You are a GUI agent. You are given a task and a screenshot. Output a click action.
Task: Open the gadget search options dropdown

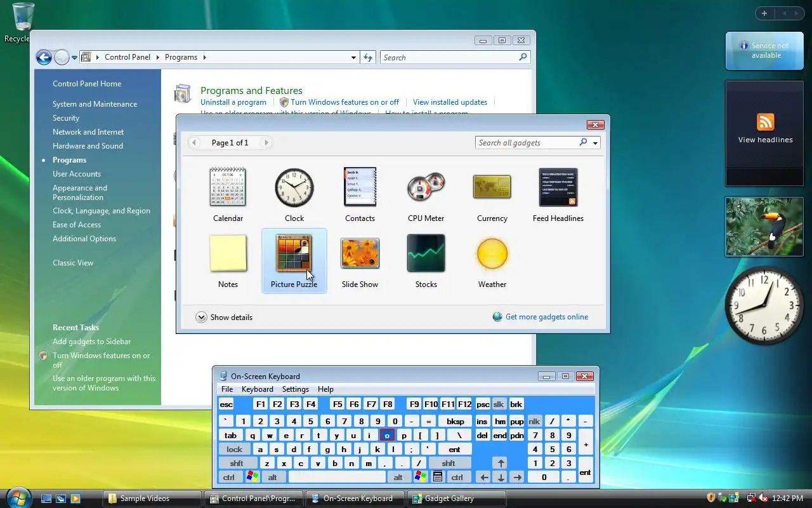tap(595, 143)
